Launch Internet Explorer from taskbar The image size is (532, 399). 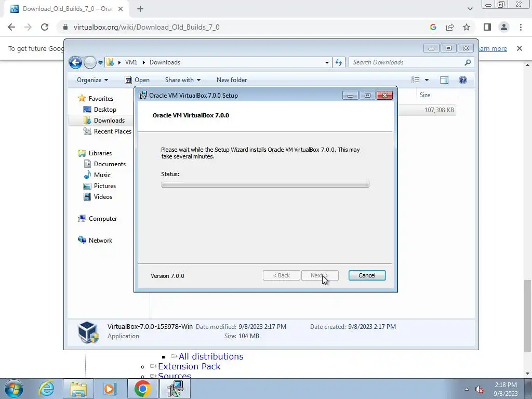coord(46,389)
